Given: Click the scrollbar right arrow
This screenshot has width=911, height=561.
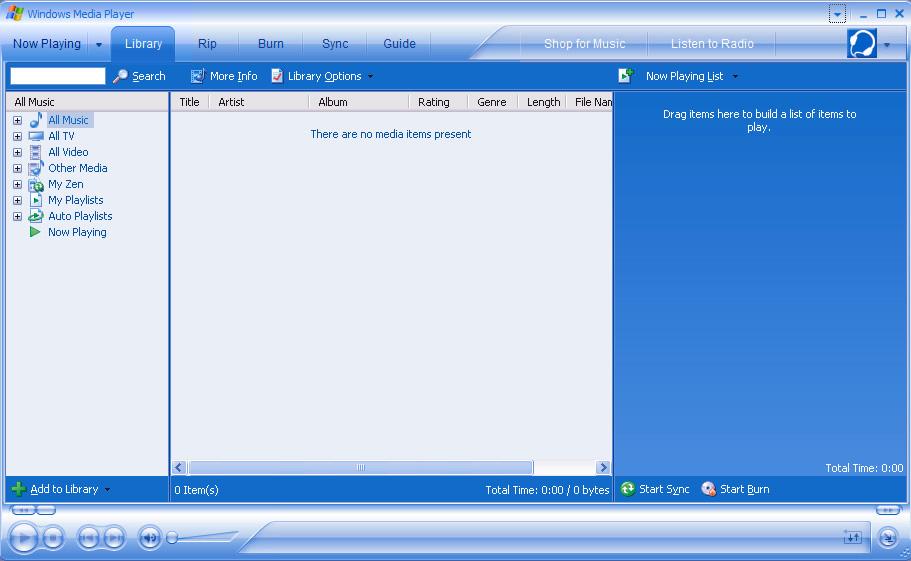Looking at the screenshot, I should tap(603, 467).
